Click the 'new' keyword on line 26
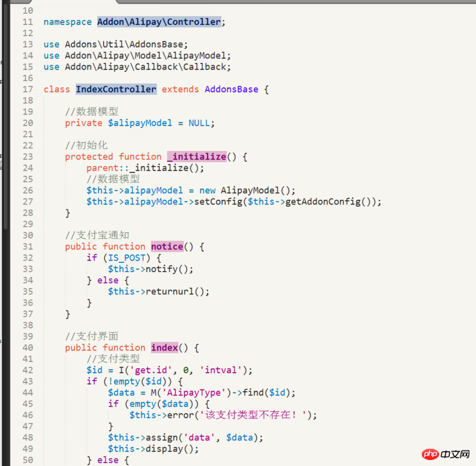Viewport: 476px width, 466px height. point(207,190)
